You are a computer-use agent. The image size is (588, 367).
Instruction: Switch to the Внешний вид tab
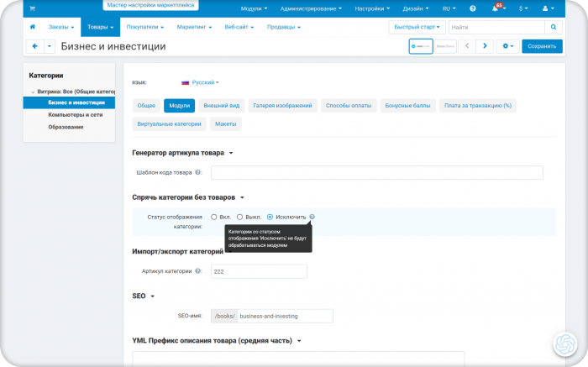[221, 106]
